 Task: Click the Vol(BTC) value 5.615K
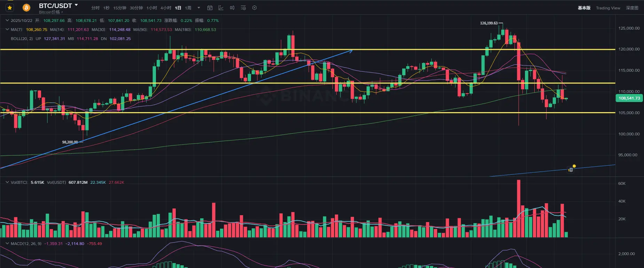(x=37, y=182)
